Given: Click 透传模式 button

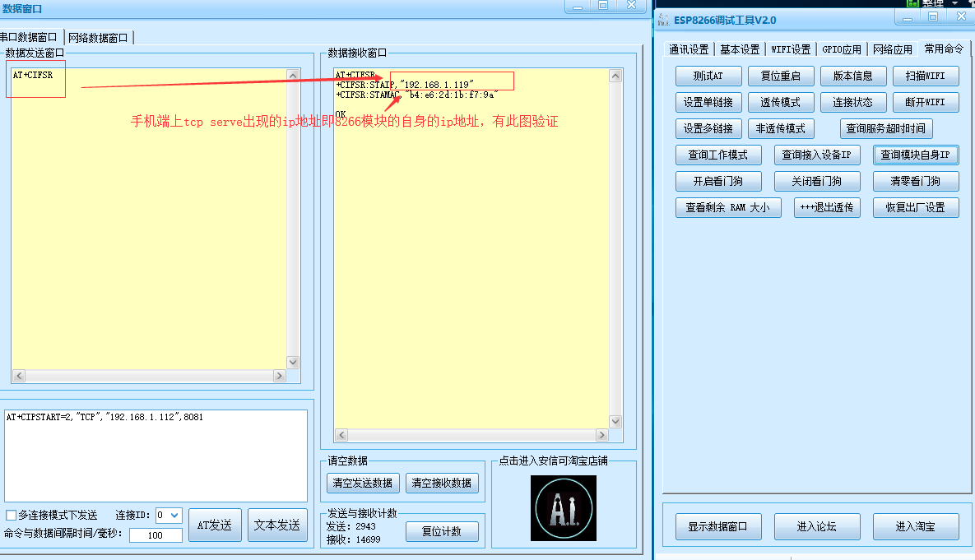Looking at the screenshot, I should [781, 102].
